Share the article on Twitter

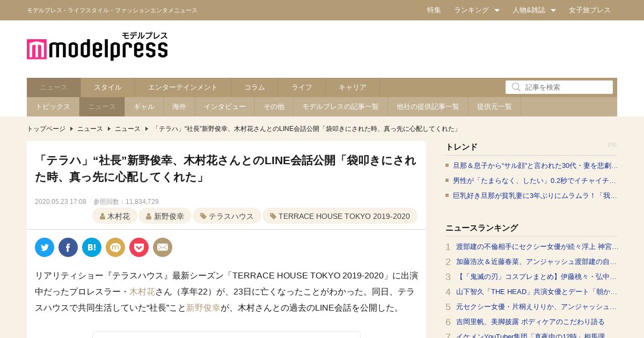(x=45, y=247)
